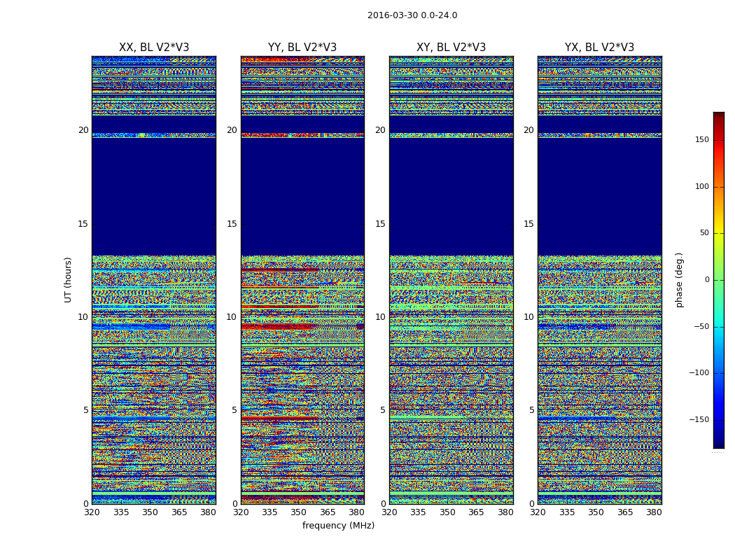Click the YX, BL V2*V3 subplot title
Viewport: 735px width, 560px height.
coord(599,48)
